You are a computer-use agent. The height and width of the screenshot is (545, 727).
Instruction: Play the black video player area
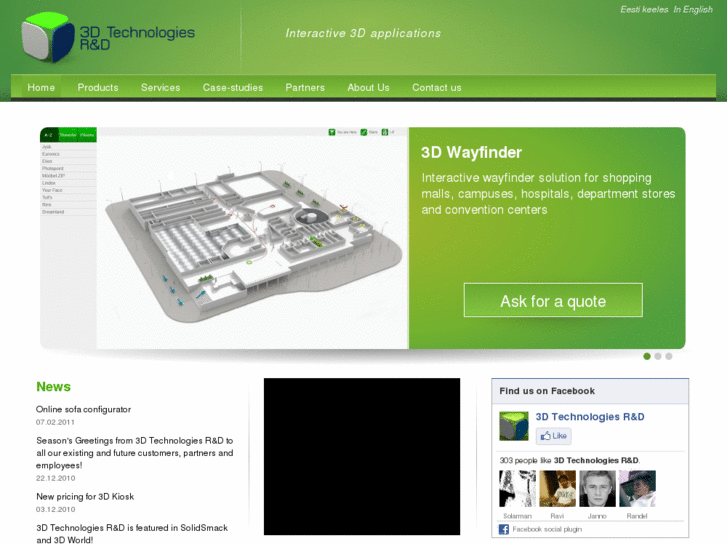tap(362, 456)
